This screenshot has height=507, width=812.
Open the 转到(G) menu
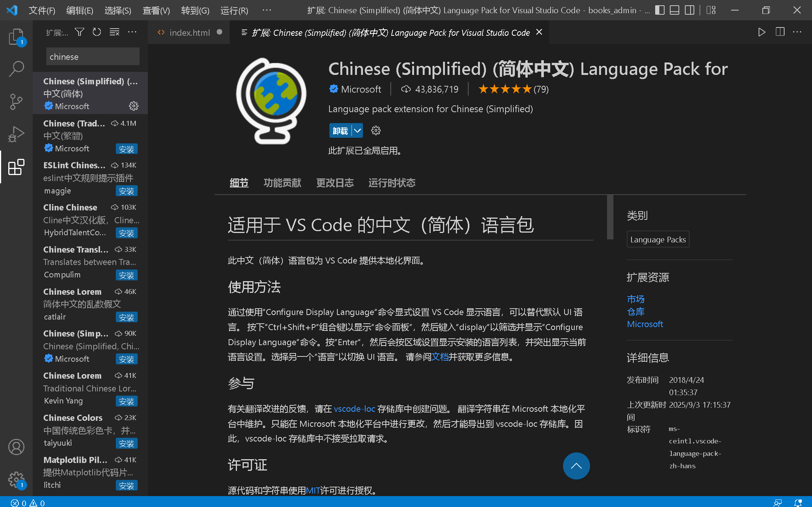tap(195, 11)
